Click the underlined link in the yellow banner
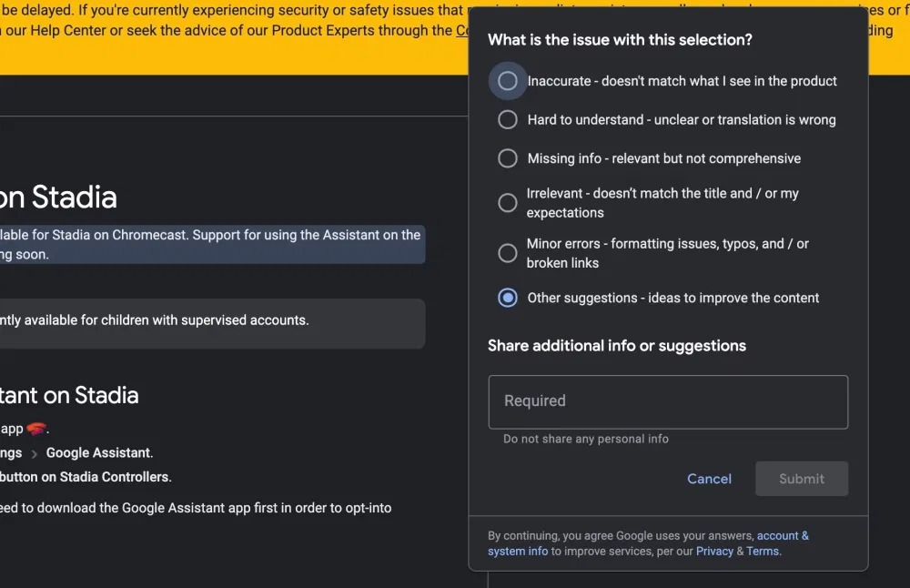Screen dimensions: 910x588 click(462, 31)
